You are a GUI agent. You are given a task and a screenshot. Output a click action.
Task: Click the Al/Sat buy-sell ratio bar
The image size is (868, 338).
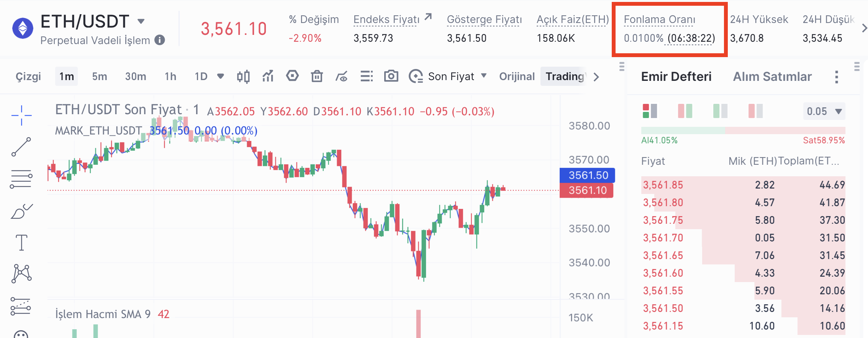[x=743, y=130]
